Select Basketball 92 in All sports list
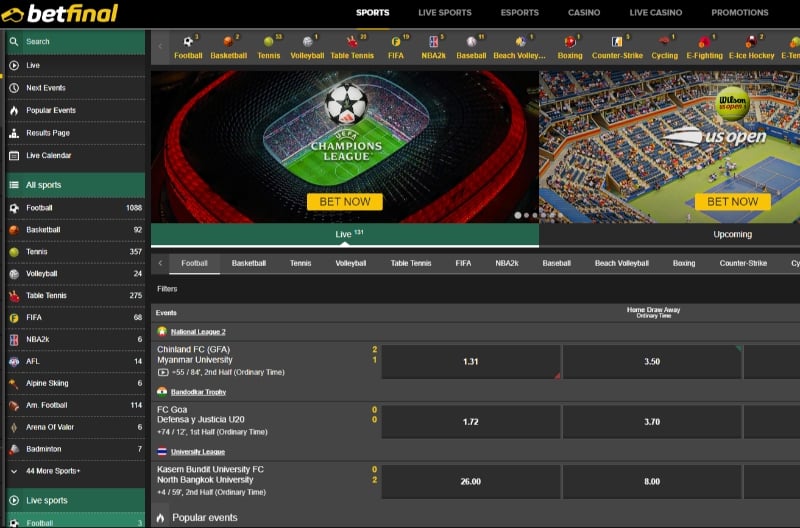The height and width of the screenshot is (528, 800). (x=76, y=230)
